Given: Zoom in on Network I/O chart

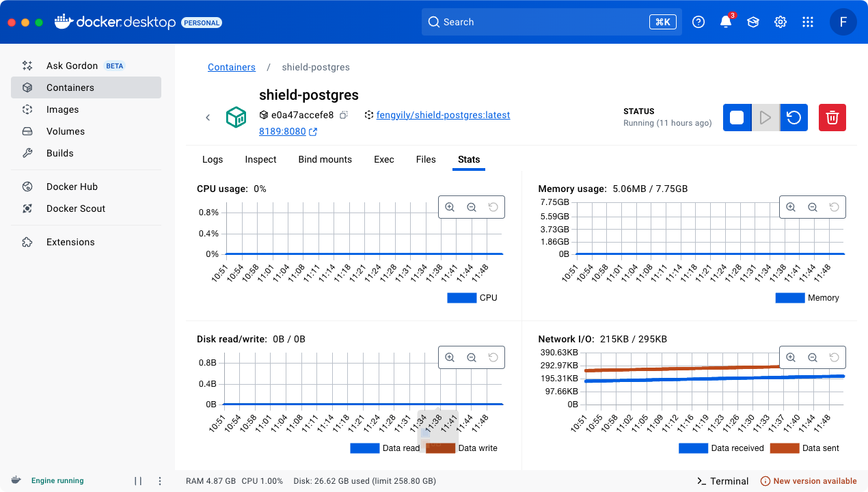Looking at the screenshot, I should pos(791,357).
